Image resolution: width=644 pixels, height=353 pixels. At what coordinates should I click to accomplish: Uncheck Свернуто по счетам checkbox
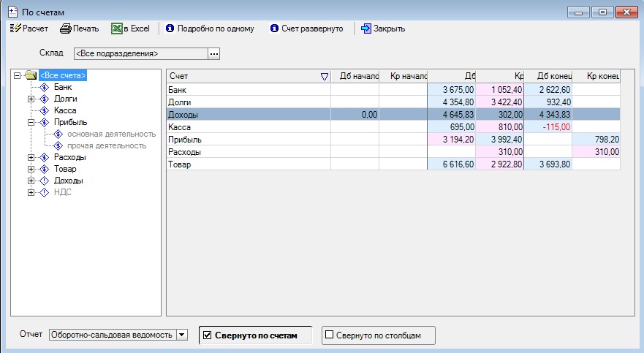click(x=208, y=335)
